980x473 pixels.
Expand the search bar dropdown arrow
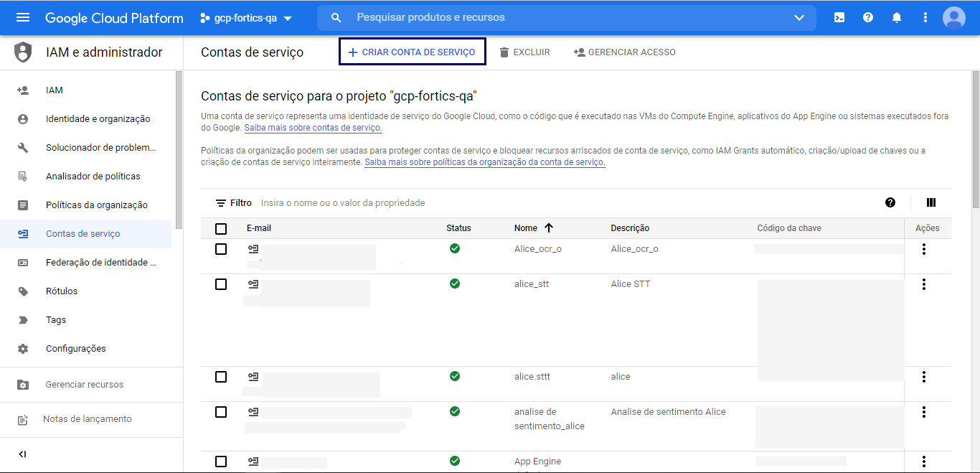799,18
